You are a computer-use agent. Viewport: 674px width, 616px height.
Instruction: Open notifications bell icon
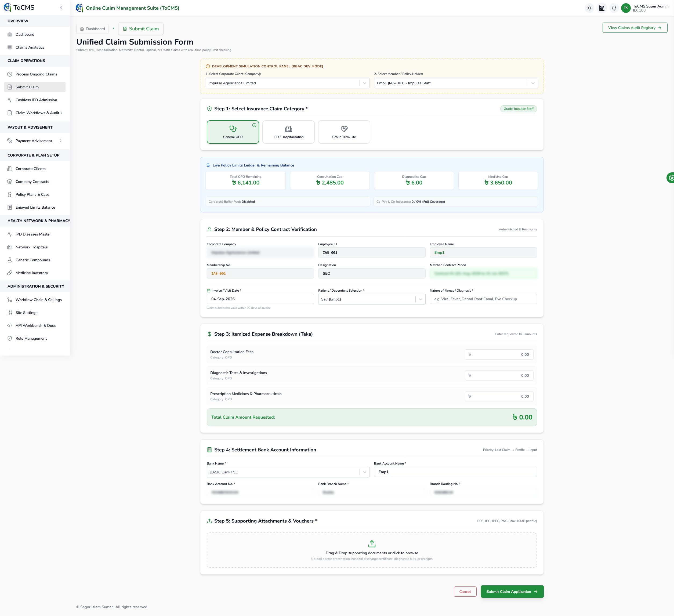tap(614, 8)
